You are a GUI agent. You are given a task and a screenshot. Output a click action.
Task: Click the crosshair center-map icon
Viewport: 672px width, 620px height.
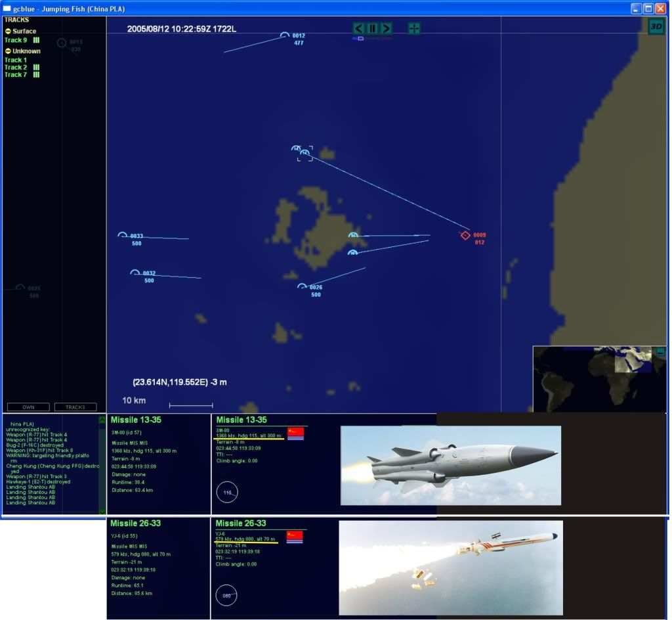tap(414, 28)
